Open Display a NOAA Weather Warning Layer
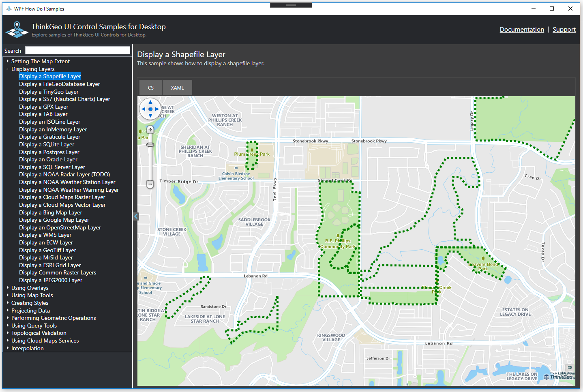This screenshot has height=392, width=583. 69,190
